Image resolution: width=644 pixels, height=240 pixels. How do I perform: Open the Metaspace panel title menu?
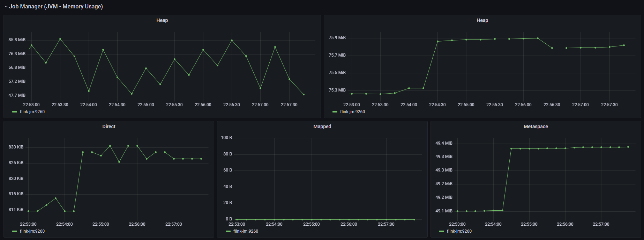point(536,126)
